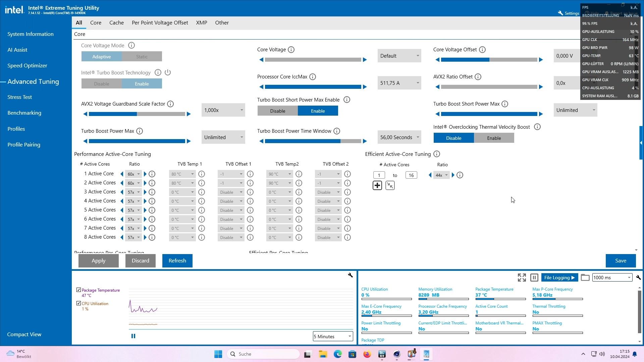
Task: Click the blue Refresh button
Action: coord(177,261)
